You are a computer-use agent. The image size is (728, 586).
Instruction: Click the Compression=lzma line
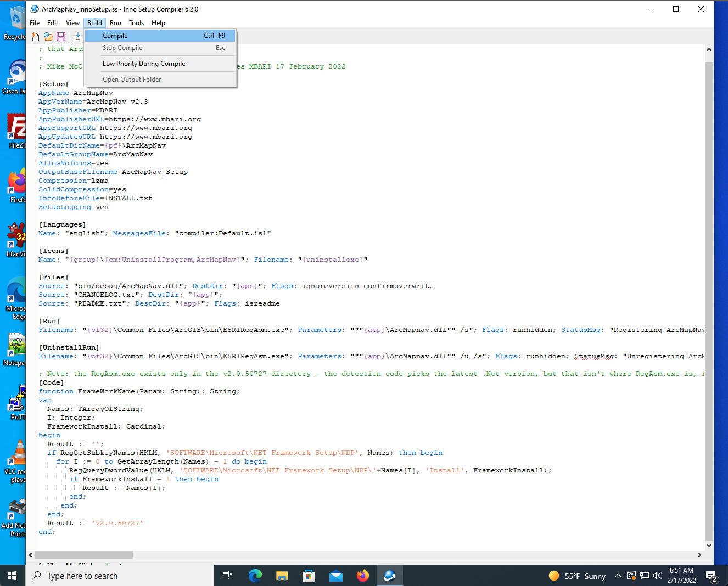[74, 181]
